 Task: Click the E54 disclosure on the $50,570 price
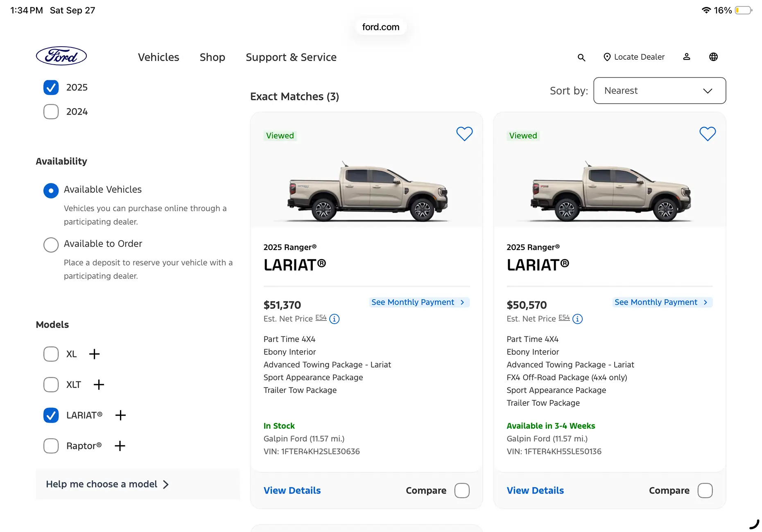(564, 318)
